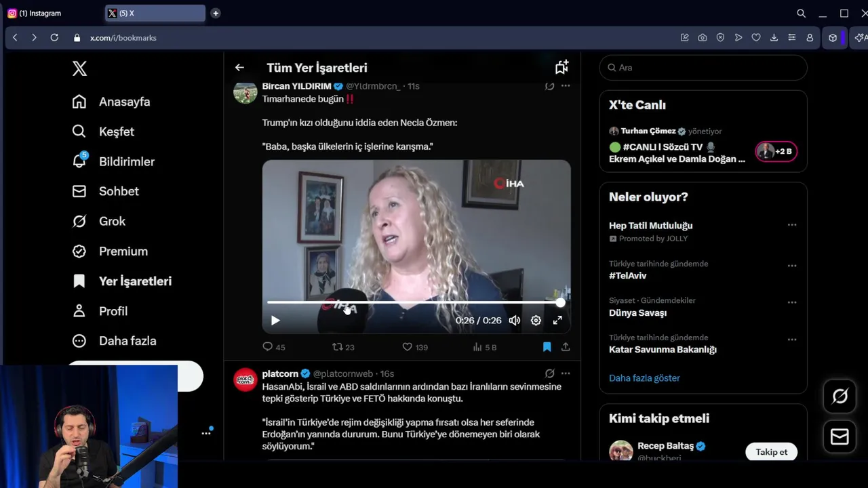Click the heart bookmark icon in address bar
Viewport: 868px width, 488px height.
tap(756, 38)
